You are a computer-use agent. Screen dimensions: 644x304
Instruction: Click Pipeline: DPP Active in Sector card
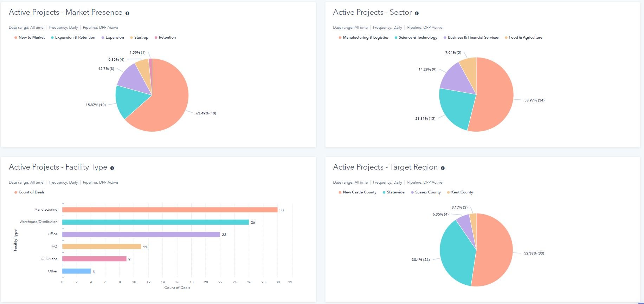pyautogui.click(x=425, y=27)
